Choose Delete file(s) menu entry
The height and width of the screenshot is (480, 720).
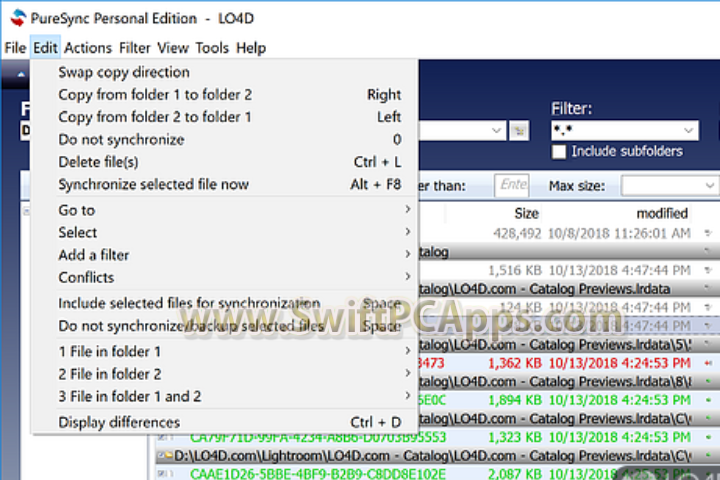(x=225, y=162)
